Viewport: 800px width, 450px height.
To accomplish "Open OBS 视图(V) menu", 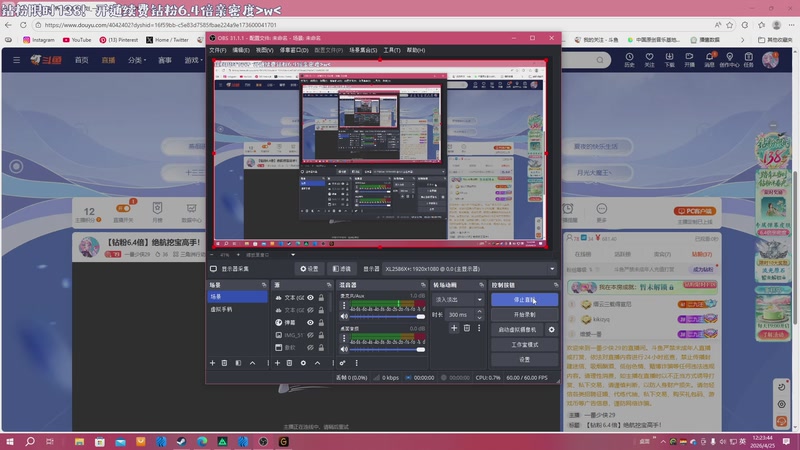I will click(x=264, y=50).
